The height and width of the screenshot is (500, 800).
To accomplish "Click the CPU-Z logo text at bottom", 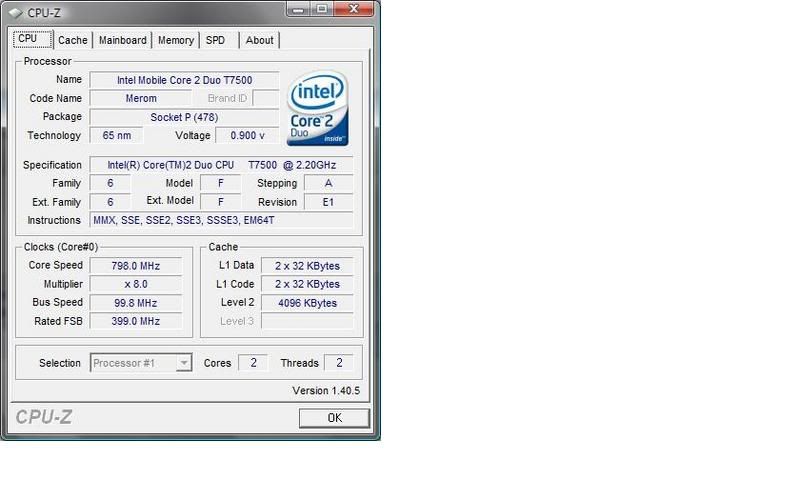I will (44, 417).
